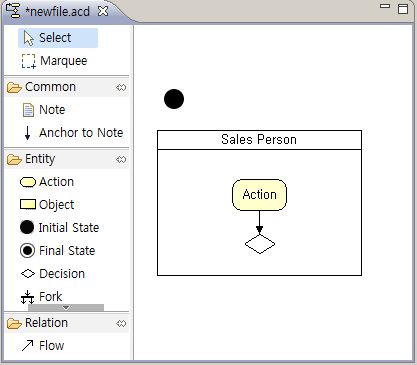Toggle the pin on Entity drawer
Image resolution: width=417 pixels, height=365 pixels.
(x=121, y=159)
